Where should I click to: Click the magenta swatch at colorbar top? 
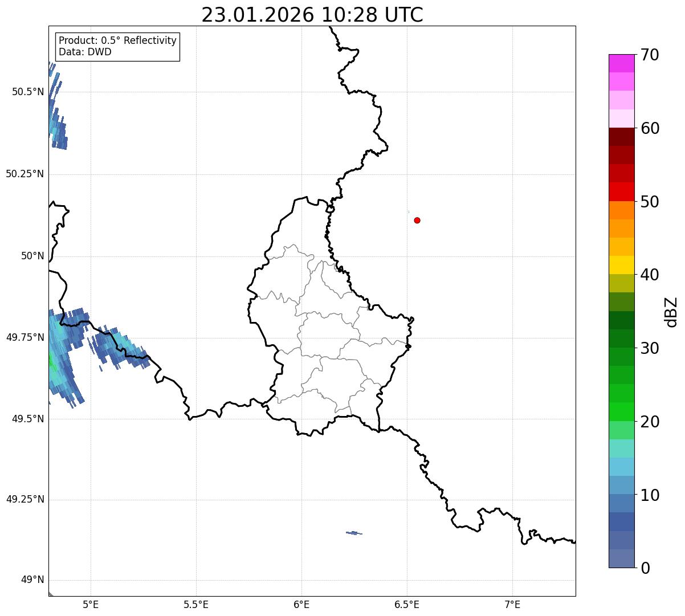tap(621, 63)
